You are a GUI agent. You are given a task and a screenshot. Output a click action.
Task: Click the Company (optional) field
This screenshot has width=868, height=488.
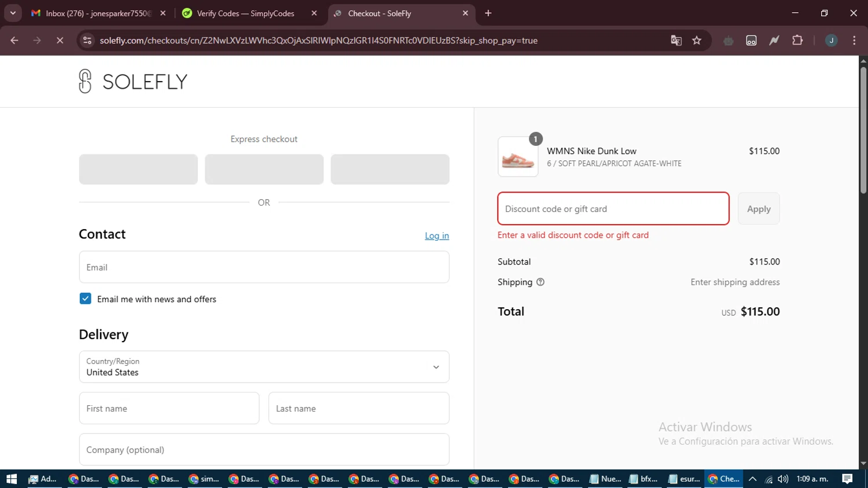pos(264,450)
